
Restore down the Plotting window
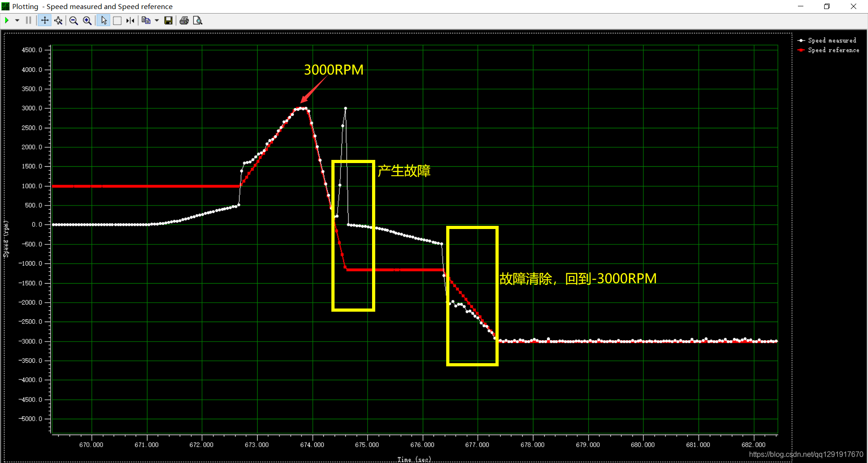pyautogui.click(x=827, y=6)
